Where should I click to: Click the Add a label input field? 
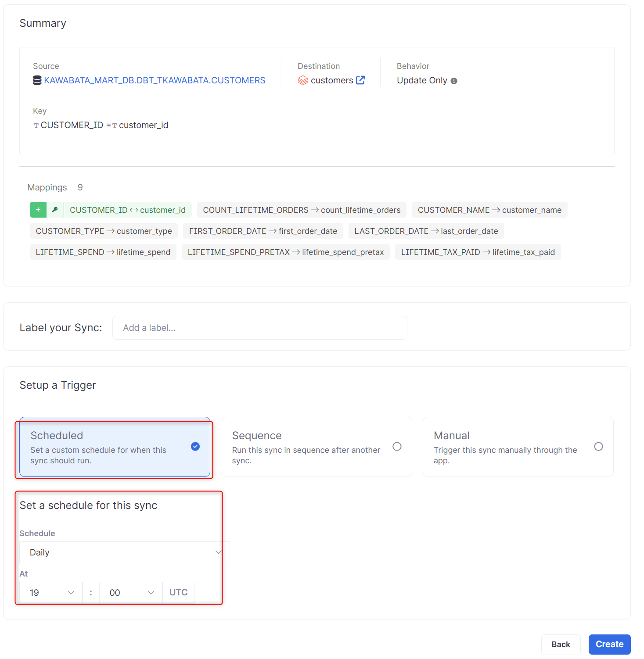(x=259, y=328)
